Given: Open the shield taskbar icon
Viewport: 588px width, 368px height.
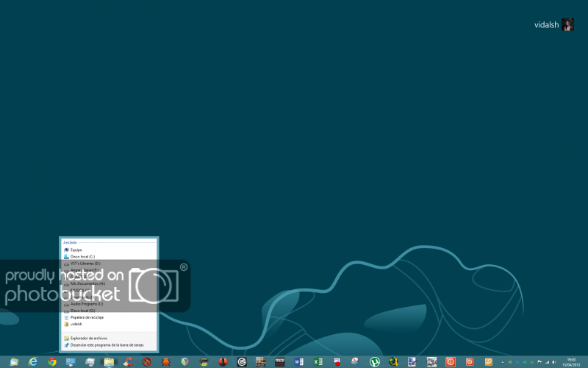Looking at the screenshot, I should [185, 361].
